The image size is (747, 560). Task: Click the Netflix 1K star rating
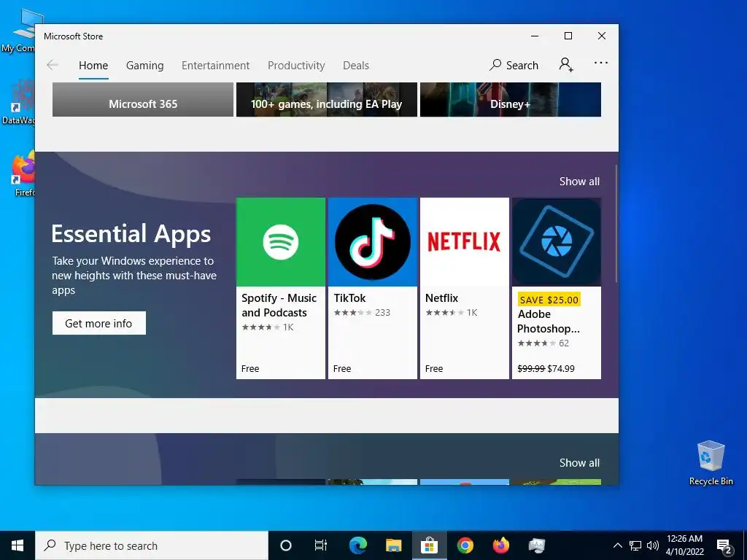point(451,312)
